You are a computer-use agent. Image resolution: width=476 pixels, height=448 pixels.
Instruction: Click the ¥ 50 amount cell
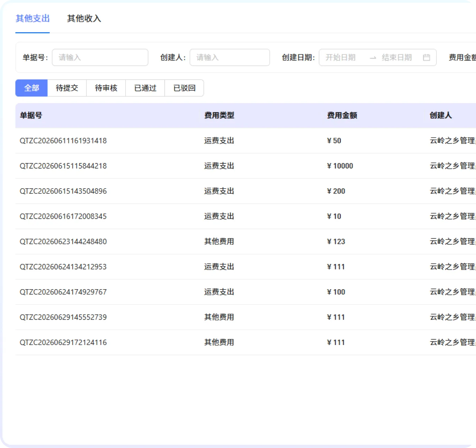pyautogui.click(x=334, y=141)
